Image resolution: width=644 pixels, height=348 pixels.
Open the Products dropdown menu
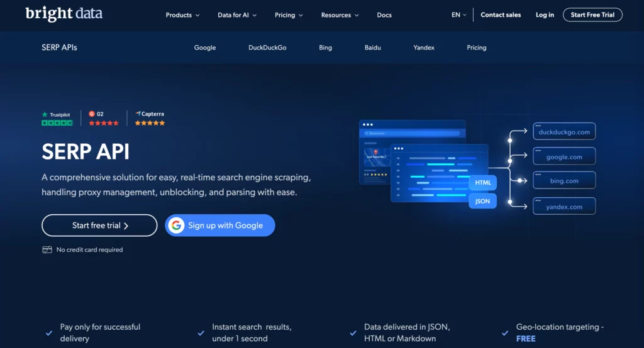tap(182, 15)
